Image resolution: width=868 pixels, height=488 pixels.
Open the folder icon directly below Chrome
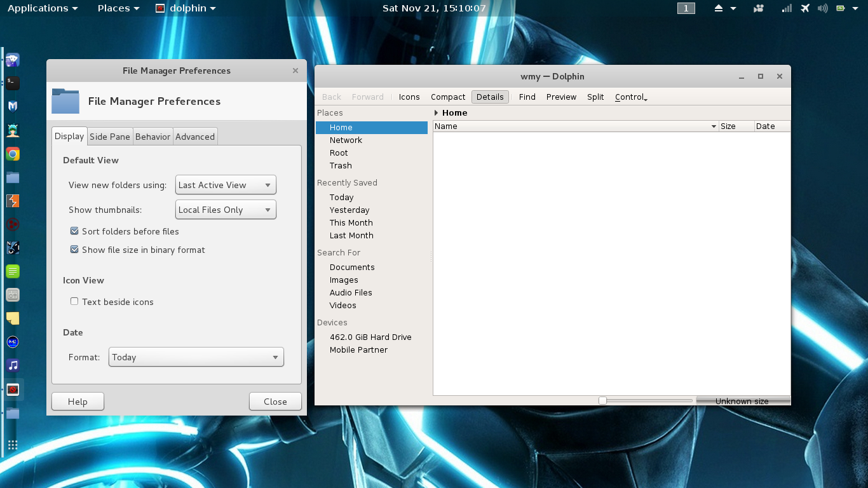coord(13,177)
